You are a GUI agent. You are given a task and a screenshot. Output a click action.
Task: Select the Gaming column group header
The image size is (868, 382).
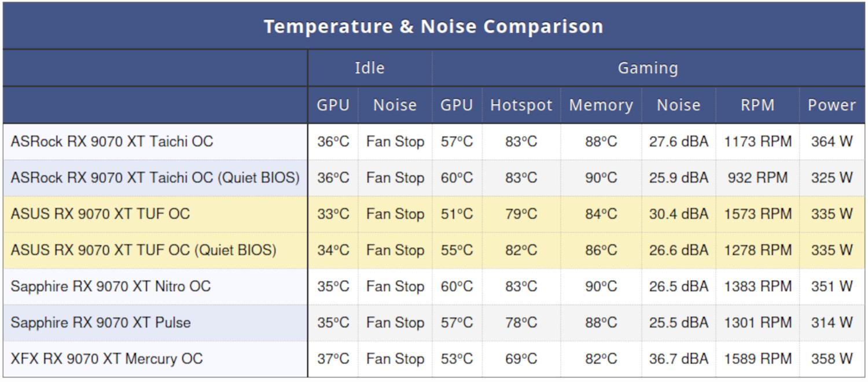[x=648, y=68]
